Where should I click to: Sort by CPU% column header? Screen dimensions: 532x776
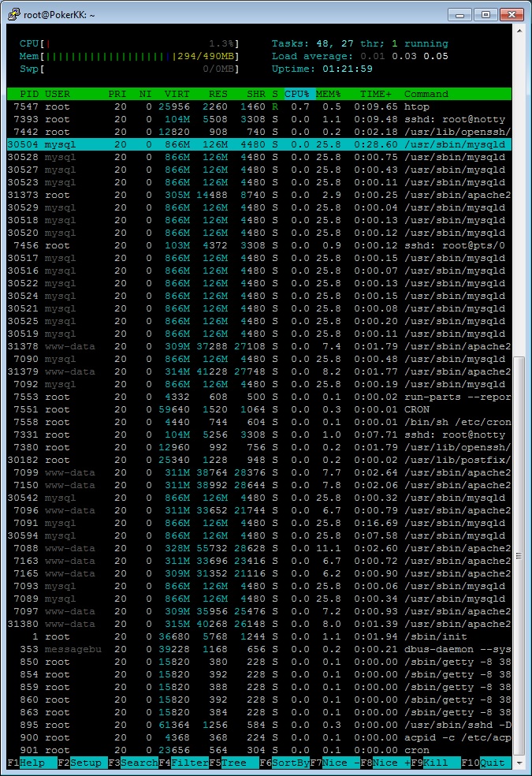click(297, 94)
